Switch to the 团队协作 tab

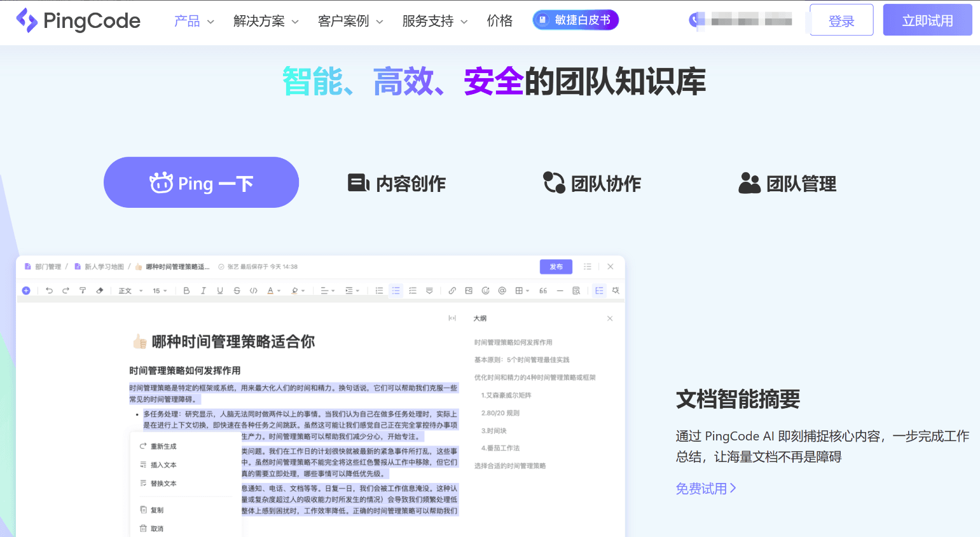[592, 183]
